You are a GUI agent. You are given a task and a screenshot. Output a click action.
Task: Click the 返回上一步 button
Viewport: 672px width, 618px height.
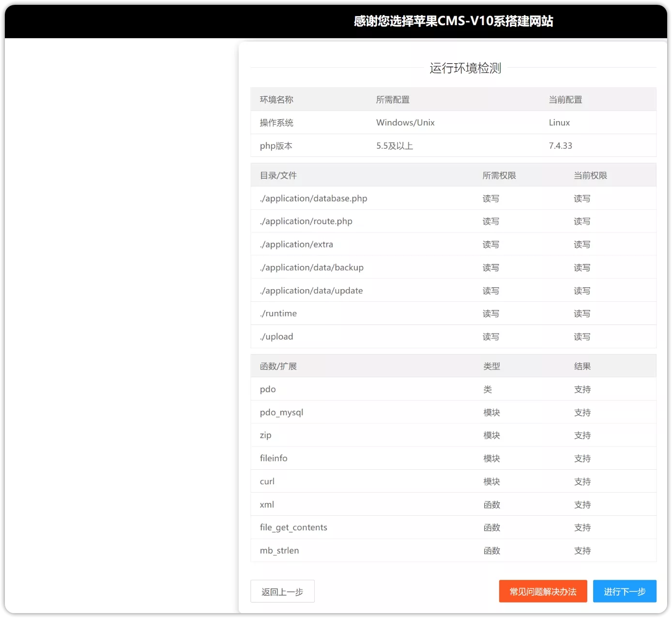click(x=282, y=591)
